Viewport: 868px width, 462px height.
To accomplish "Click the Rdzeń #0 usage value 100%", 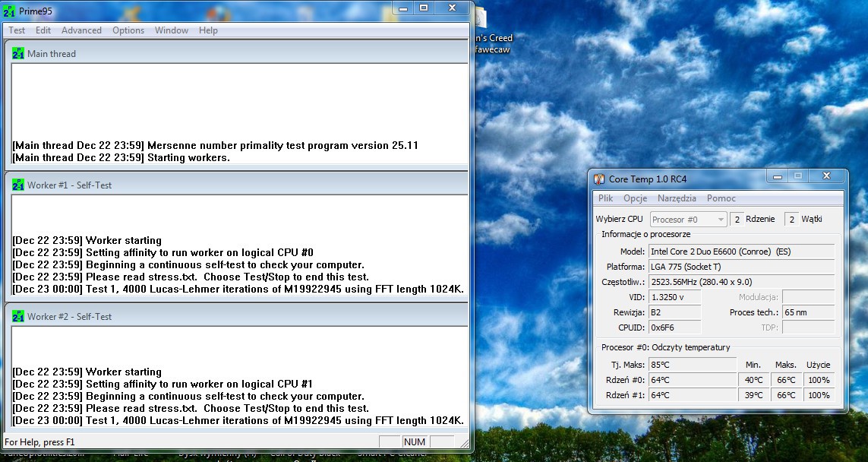I will [819, 380].
